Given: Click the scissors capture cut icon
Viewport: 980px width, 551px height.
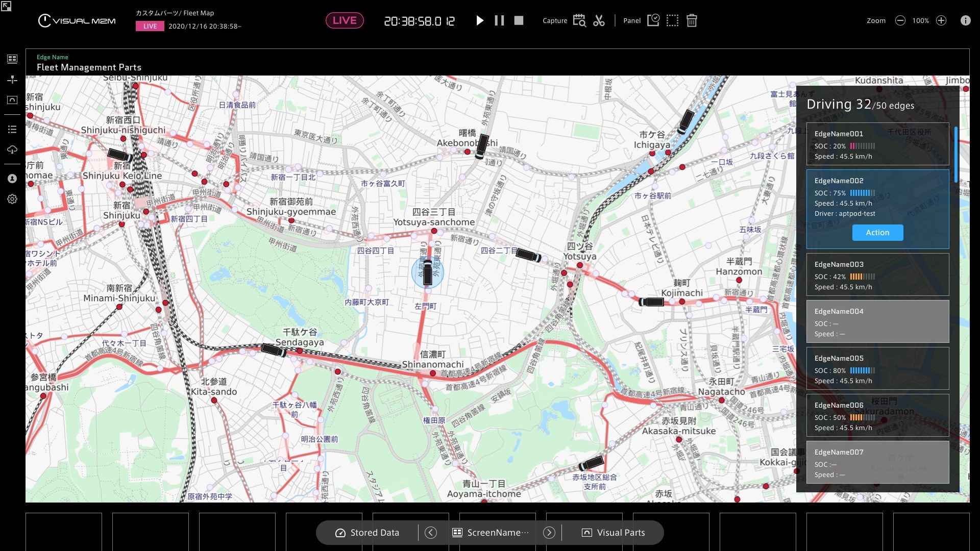Looking at the screenshot, I should (599, 20).
